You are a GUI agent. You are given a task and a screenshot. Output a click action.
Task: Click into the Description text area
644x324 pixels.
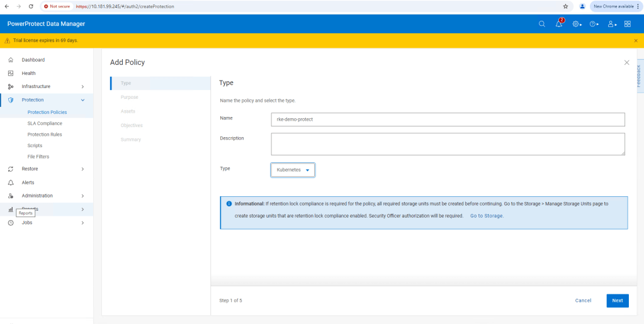(448, 143)
